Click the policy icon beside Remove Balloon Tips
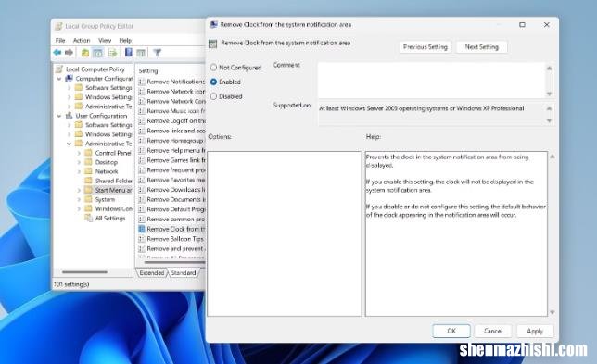Image resolution: width=597 pixels, height=364 pixels. click(141, 239)
